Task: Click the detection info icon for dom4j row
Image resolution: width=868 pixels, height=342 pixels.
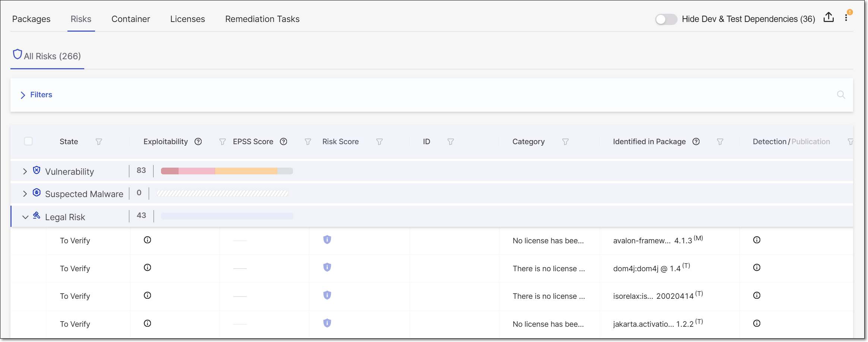Action: point(757,268)
